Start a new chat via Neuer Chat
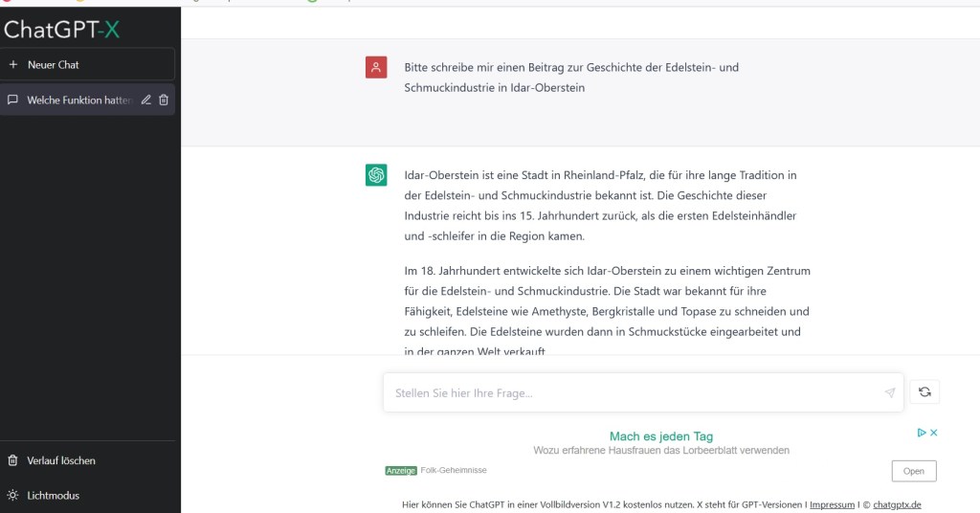This screenshot has width=980, height=513. tap(54, 65)
